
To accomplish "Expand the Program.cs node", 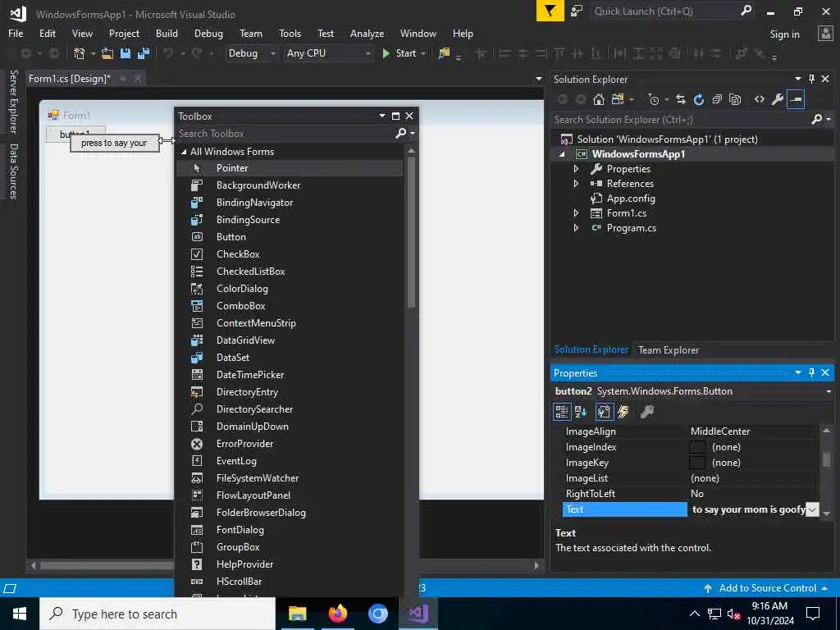I will point(576,228).
